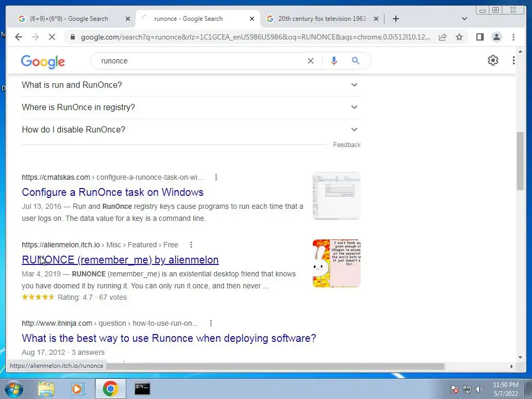Click the blue search magnifier icon

click(x=355, y=61)
